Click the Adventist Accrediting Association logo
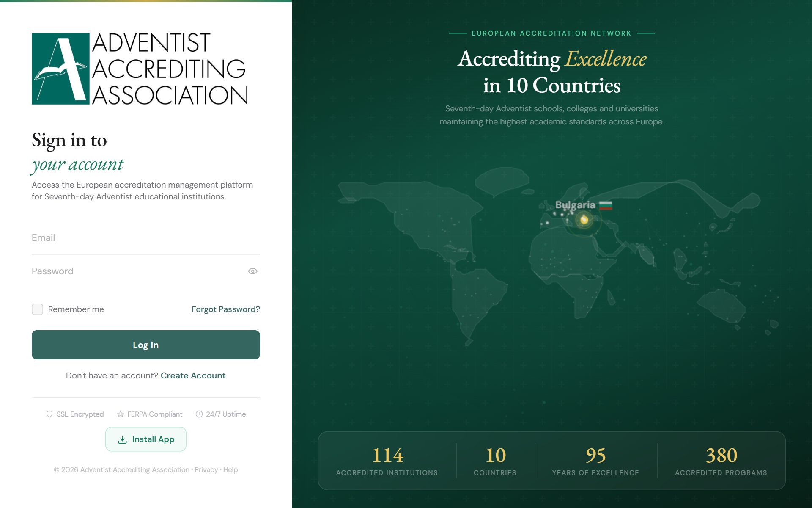 140,69
